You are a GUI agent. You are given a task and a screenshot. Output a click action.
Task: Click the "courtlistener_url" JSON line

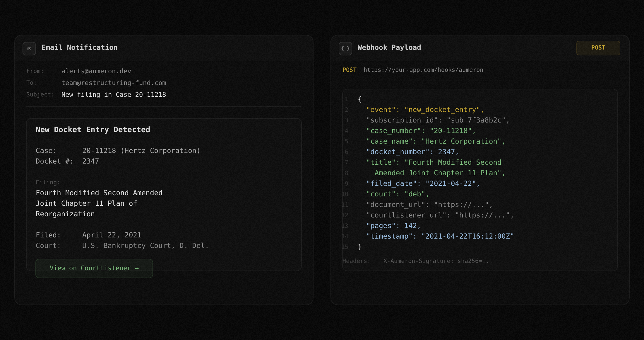(x=440, y=215)
